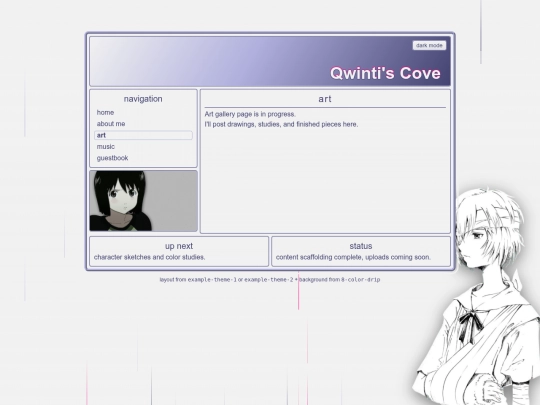Click the art section heading
This screenshot has width=540, height=405.
(x=325, y=99)
